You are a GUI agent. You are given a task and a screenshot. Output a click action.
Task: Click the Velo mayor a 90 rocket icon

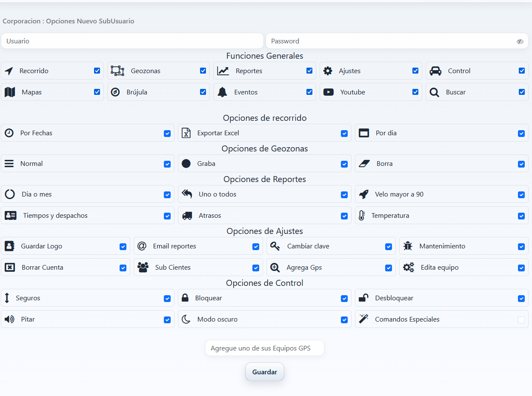[363, 194]
